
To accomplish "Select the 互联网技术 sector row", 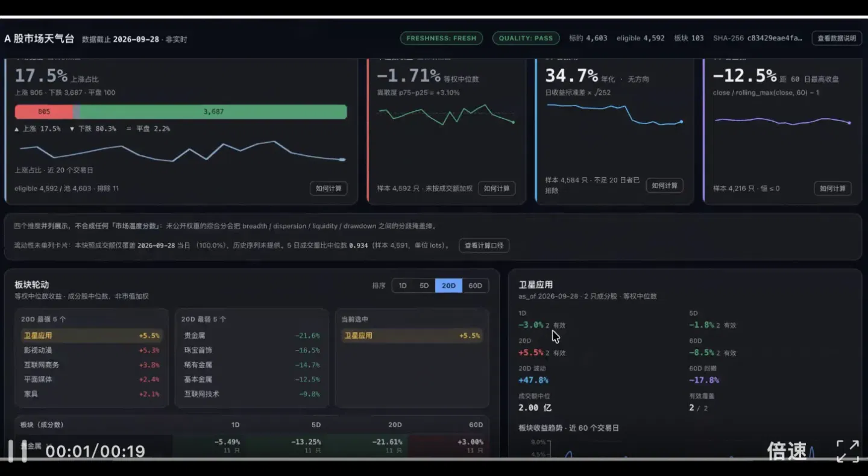I will coord(252,393).
